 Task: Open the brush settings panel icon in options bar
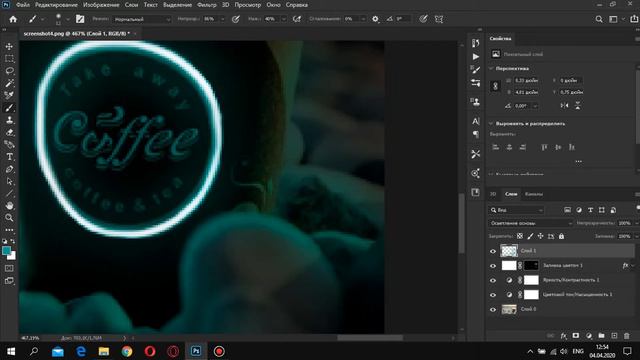click(x=80, y=19)
